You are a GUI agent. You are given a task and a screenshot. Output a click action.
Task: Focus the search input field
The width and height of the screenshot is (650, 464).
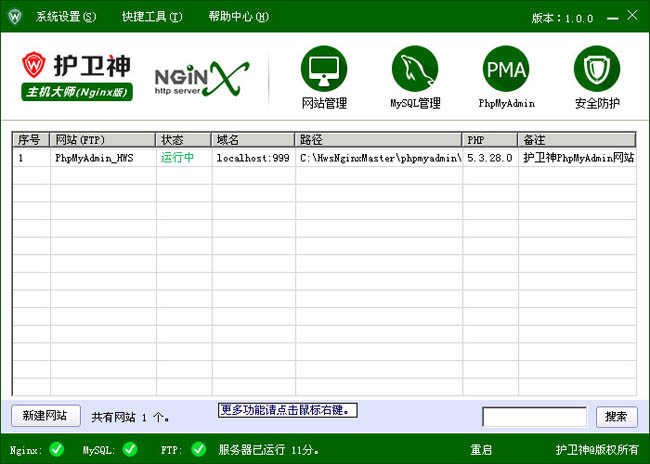(x=534, y=416)
